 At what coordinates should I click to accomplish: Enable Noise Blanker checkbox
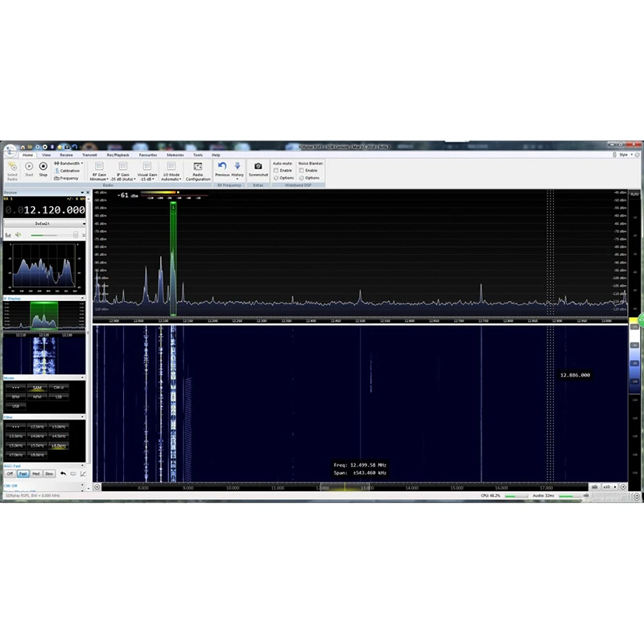(301, 171)
